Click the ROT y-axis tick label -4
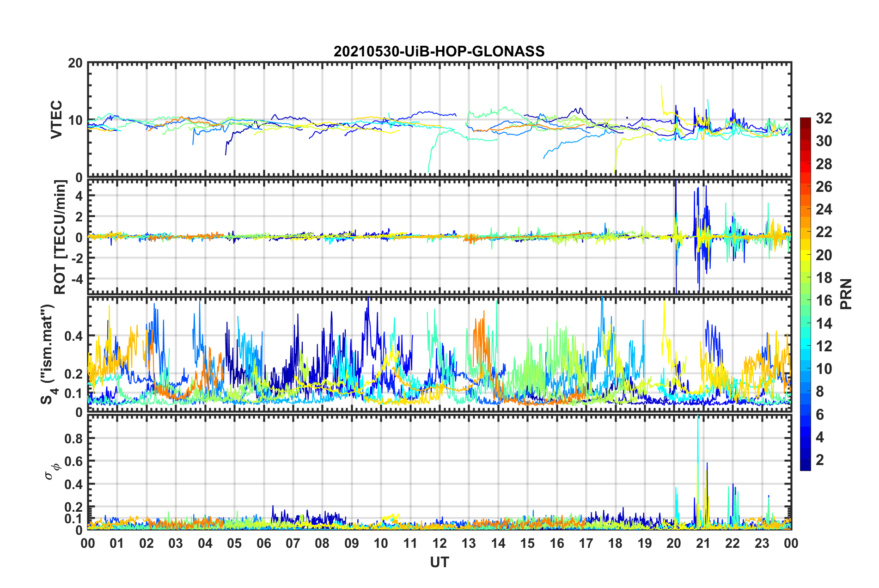Viewport: 879px width, 588px height. 78,279
